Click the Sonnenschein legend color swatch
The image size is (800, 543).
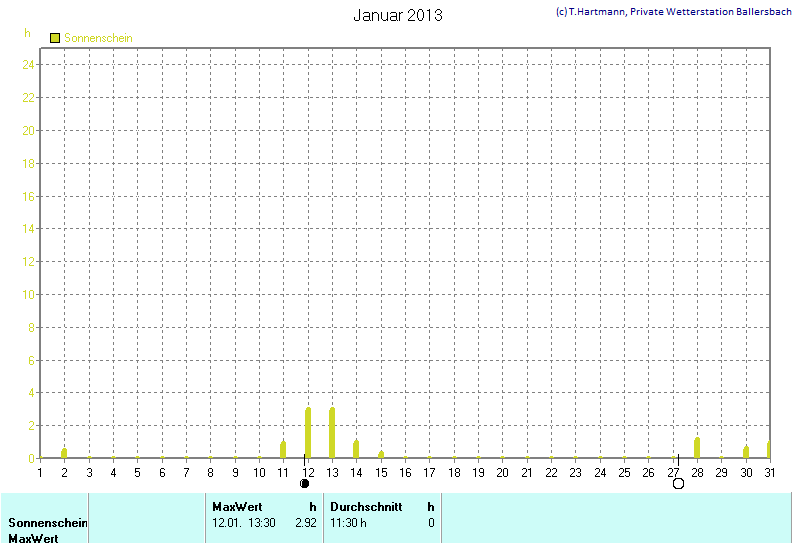[x=55, y=38]
